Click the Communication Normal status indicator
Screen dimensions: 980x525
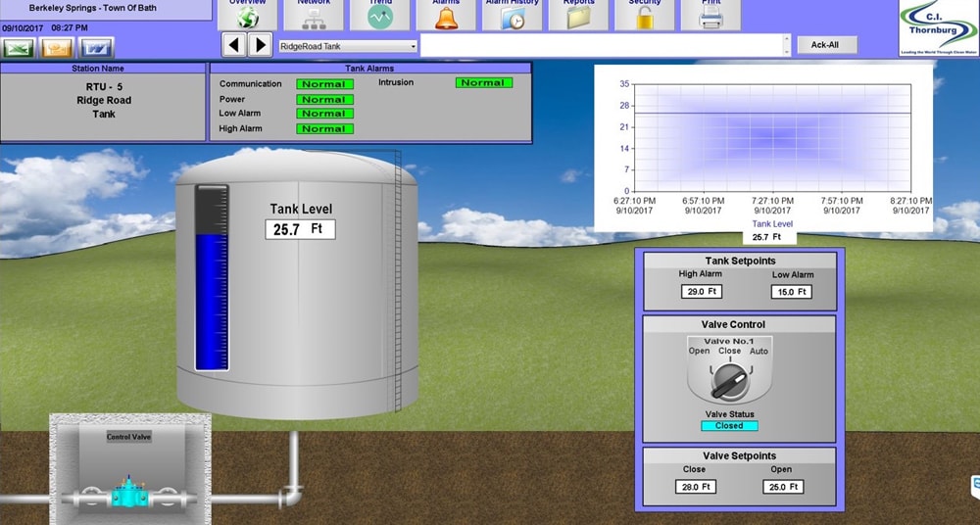tap(324, 84)
